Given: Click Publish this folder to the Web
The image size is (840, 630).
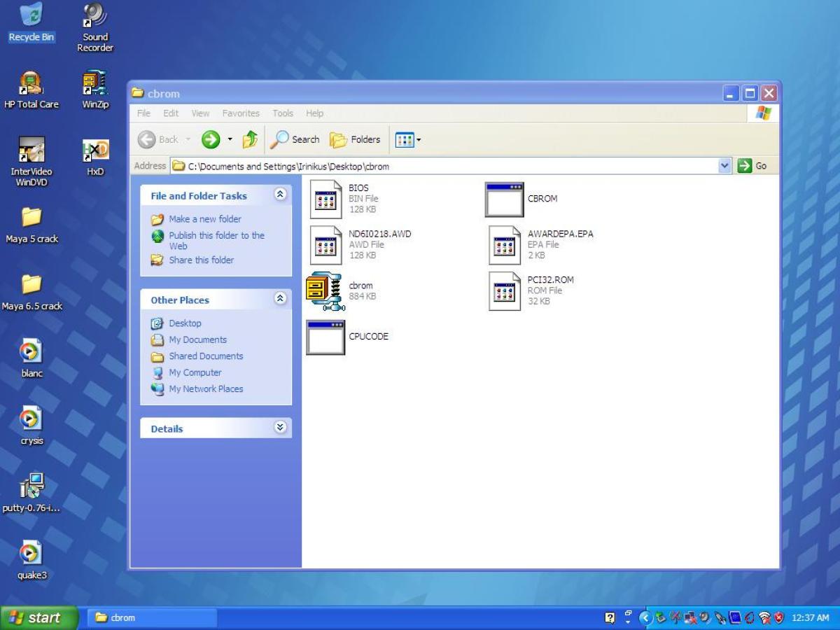Looking at the screenshot, I should pos(216,241).
